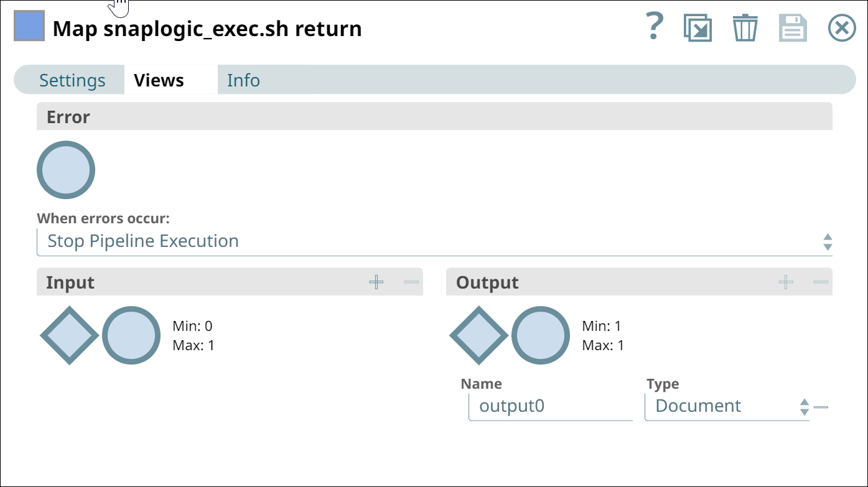The width and height of the screenshot is (868, 487).
Task: Delete the snap with trash icon
Action: click(745, 29)
